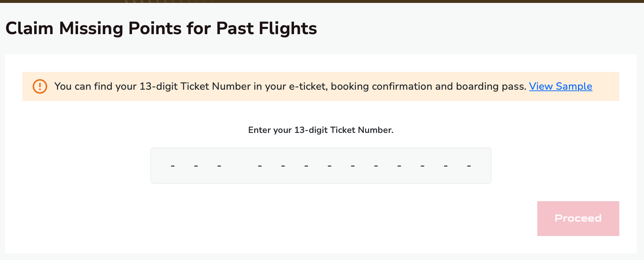Open the View Sample link
644x260 pixels.
pyautogui.click(x=561, y=86)
